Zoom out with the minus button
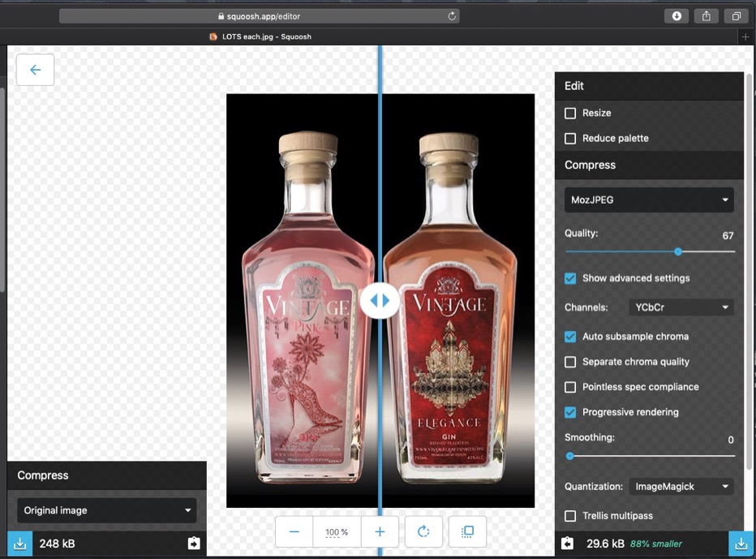The image size is (756, 559). click(x=294, y=532)
